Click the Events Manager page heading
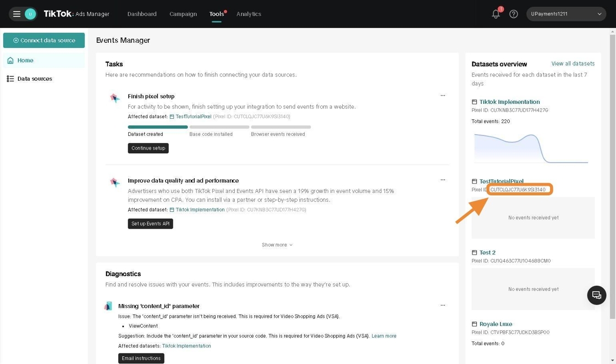Viewport: 616px width, 364px height. pos(123,41)
